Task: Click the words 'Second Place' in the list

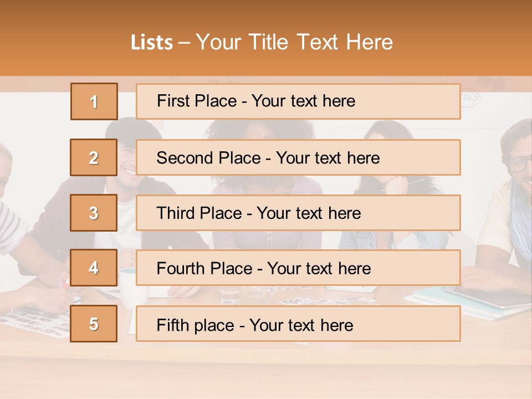Action: [x=209, y=158]
